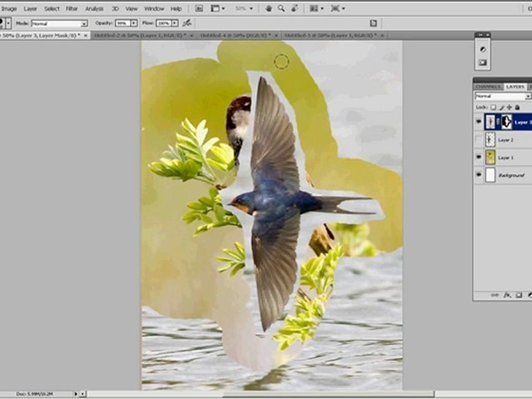Close the Untitled-4 document tab

coord(276,35)
